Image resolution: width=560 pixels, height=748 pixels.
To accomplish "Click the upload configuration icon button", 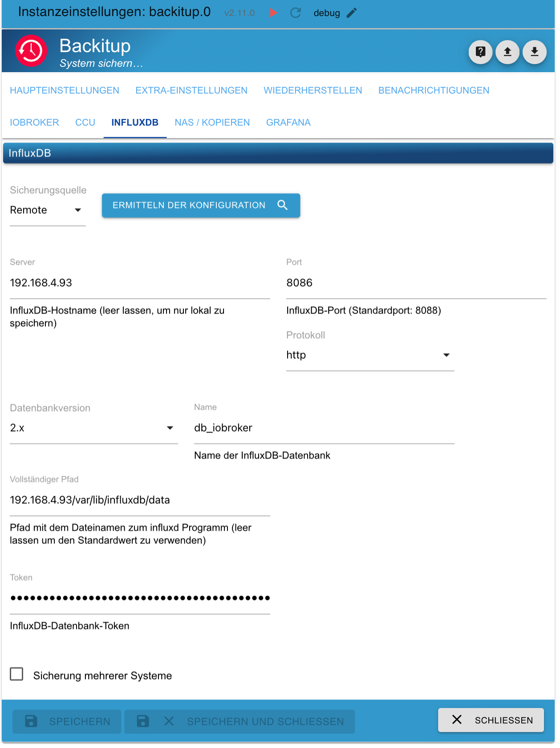I will 507,52.
